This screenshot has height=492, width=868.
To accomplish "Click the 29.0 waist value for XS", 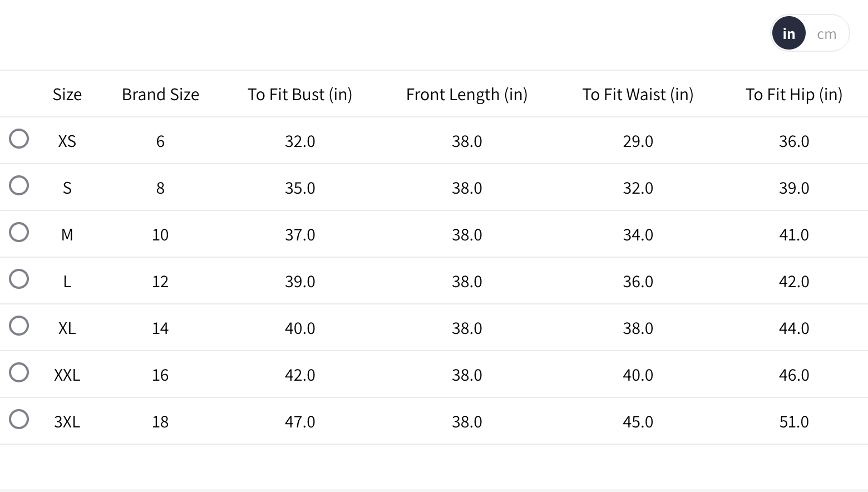I will click(x=638, y=141).
